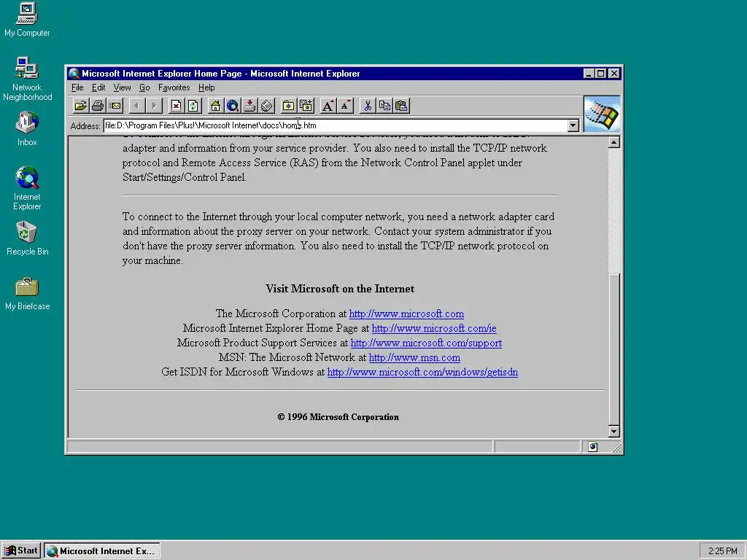The image size is (747, 560).
Task: Click the Paste clipboard icon
Action: click(x=402, y=106)
